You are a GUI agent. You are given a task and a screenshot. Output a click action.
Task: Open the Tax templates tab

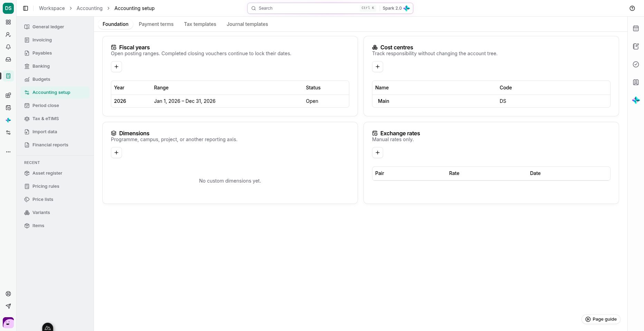200,24
